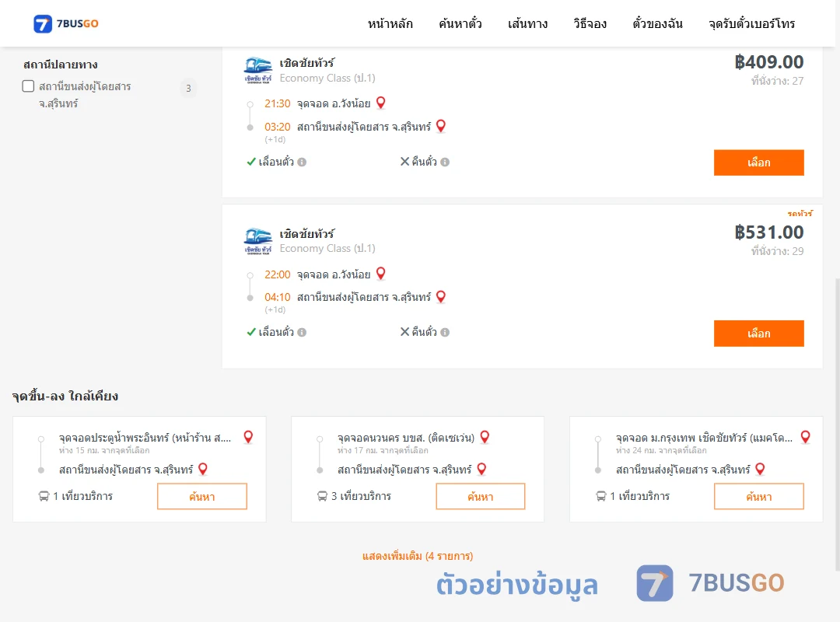Open map pin for จุดจอดนวนคร บขส.

point(485,437)
